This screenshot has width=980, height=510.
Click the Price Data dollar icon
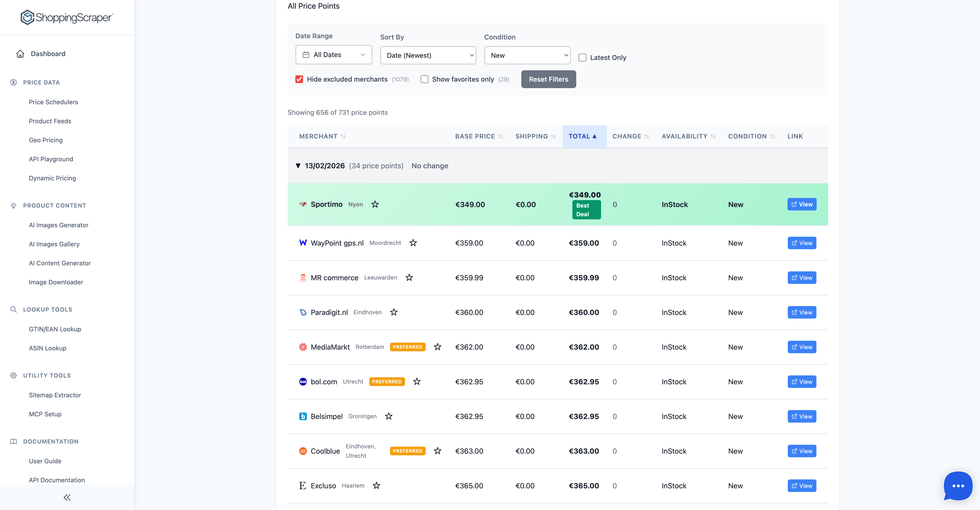tap(13, 82)
